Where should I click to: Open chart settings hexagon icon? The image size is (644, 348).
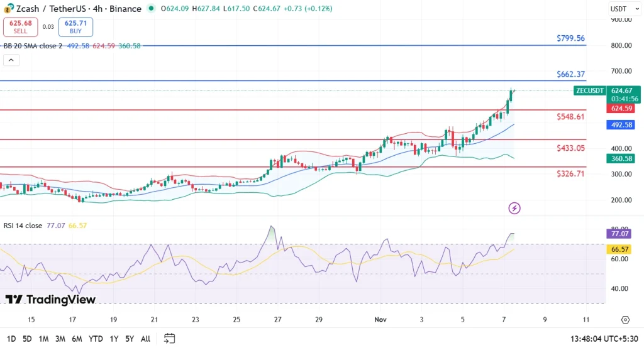click(x=625, y=320)
